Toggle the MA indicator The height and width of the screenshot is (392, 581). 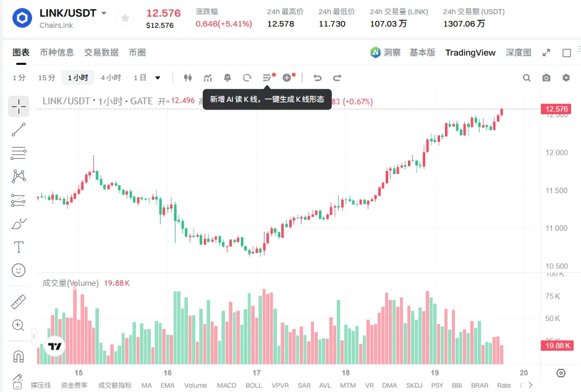(x=146, y=385)
